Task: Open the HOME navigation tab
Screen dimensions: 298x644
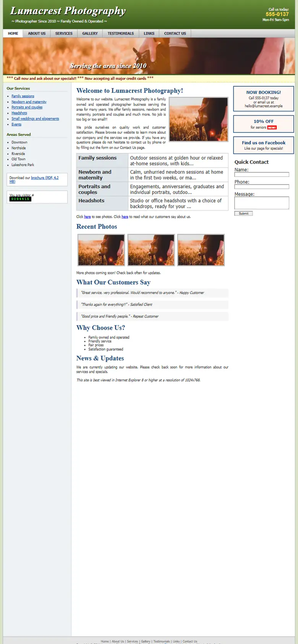Action: (13, 34)
